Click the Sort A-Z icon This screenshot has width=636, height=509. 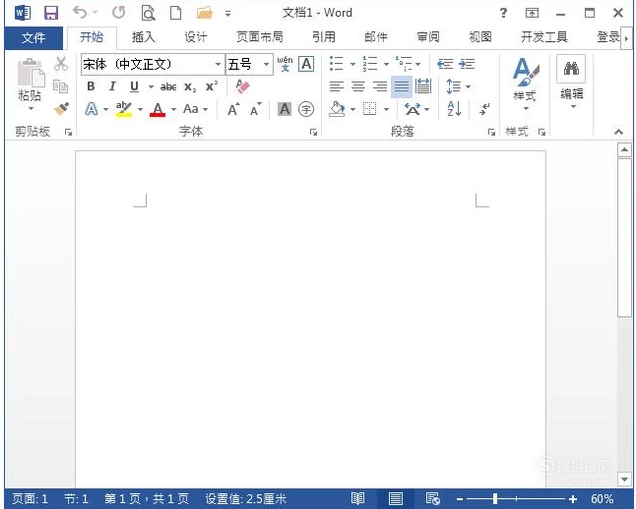click(455, 109)
